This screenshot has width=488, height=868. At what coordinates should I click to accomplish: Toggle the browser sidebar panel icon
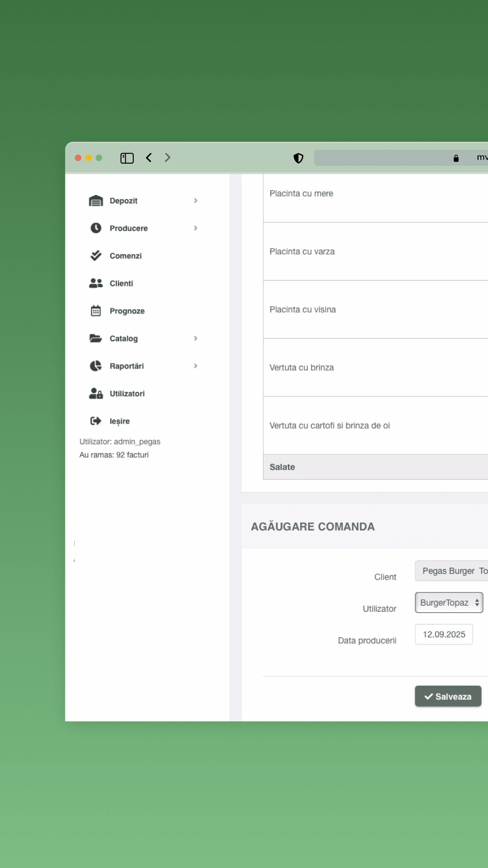coord(127,158)
